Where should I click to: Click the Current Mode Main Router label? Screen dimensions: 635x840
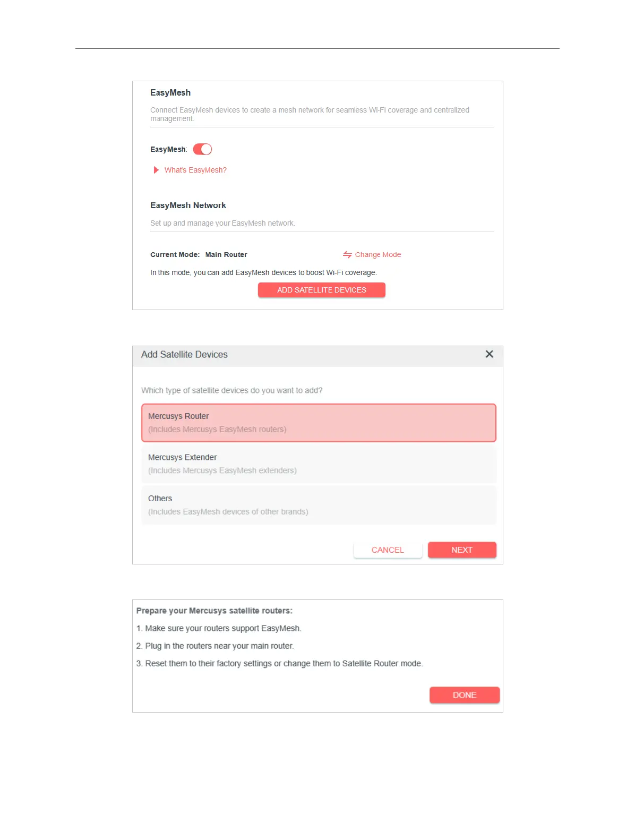[x=199, y=255]
